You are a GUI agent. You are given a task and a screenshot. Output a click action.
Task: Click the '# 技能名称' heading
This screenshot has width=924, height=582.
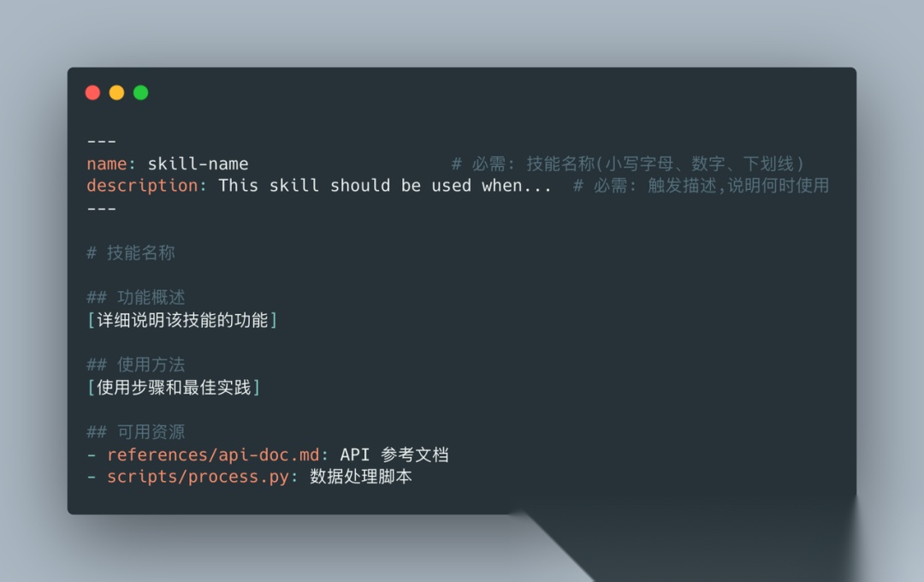pos(131,253)
